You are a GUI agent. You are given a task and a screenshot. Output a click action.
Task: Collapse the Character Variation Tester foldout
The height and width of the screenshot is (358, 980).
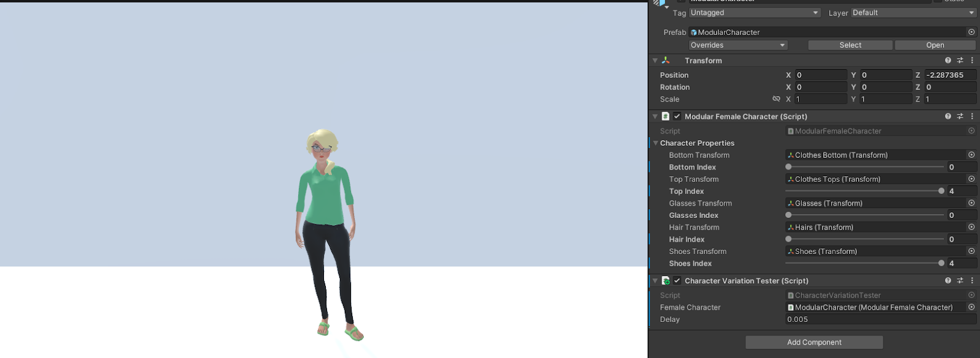[655, 280]
